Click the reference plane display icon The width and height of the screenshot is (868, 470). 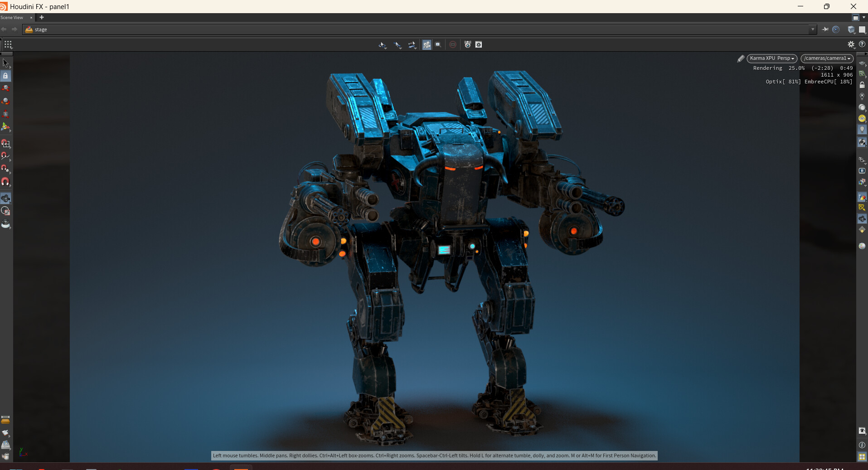(862, 63)
